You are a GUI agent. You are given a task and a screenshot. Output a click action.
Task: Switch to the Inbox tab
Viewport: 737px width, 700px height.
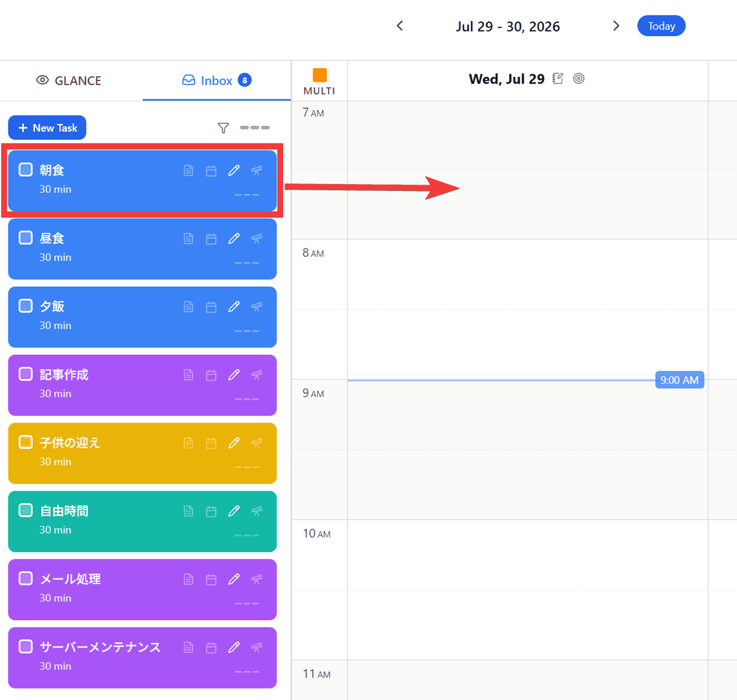(x=217, y=80)
